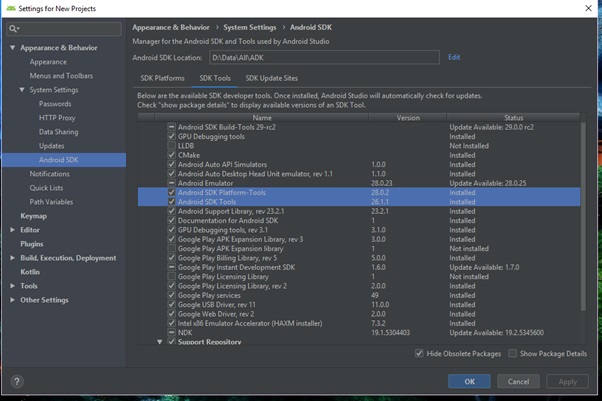Click Update Available: 28.0.25 status
Viewport: 602px width, 401px height.
coord(488,183)
